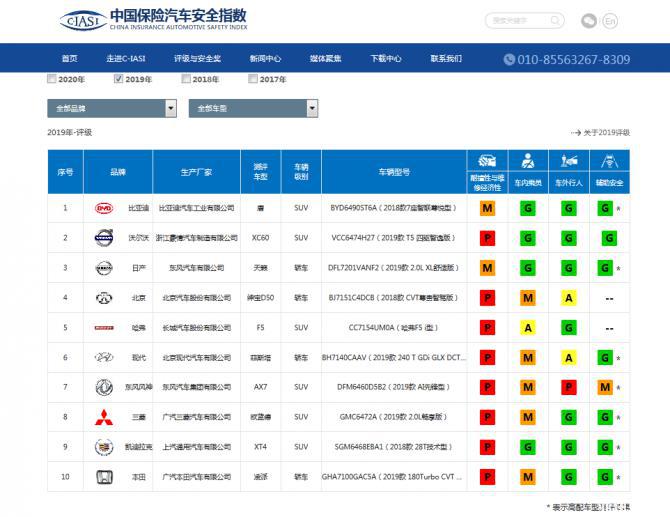Screen dimensions: 670x517
Task: Click the orange M rating badge for BYD row
Action: click(487, 208)
